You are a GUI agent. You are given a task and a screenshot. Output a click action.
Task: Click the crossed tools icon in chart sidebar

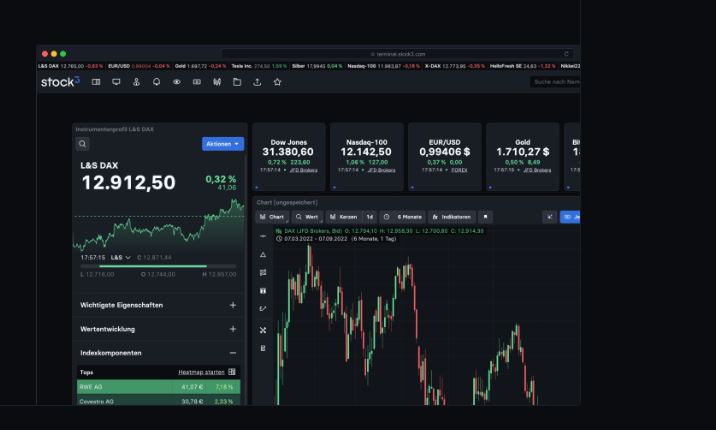click(263, 330)
